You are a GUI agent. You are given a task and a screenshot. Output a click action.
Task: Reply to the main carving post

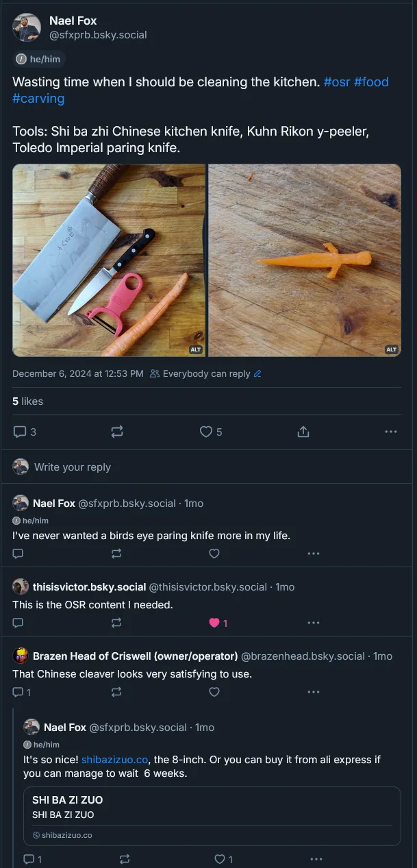(20, 432)
